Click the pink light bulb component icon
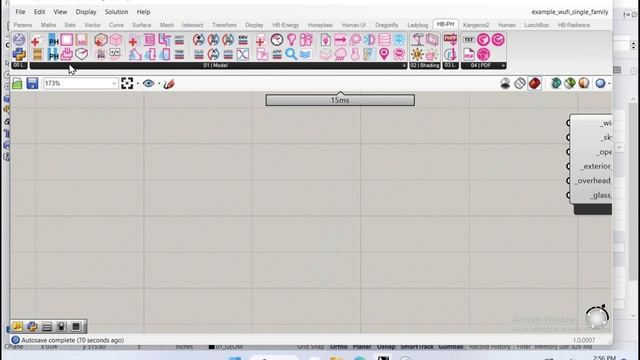This screenshot has height=360, width=640. tap(291, 40)
